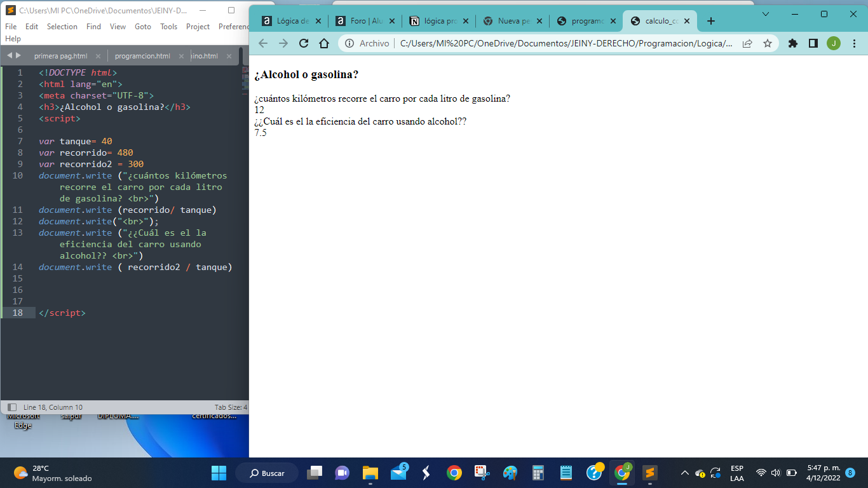Viewport: 868px width, 488px height.
Task: Open Paint app from taskbar
Action: coord(510,473)
